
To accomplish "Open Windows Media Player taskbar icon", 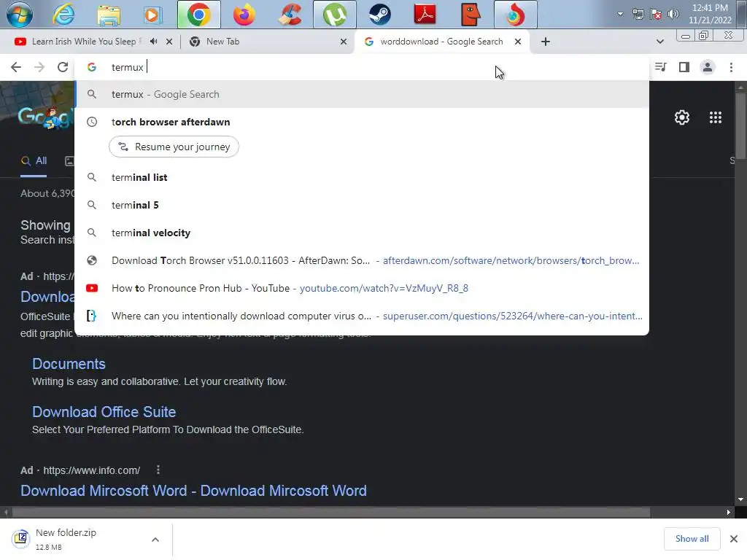I will click(x=152, y=15).
